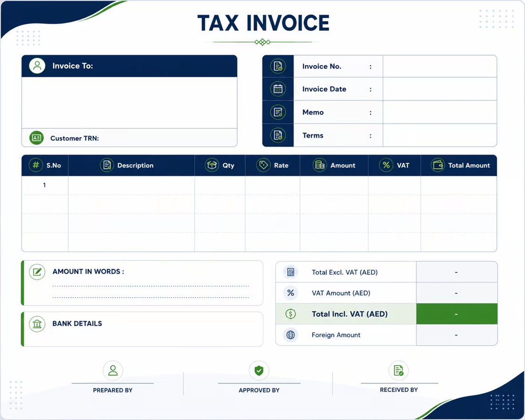The width and height of the screenshot is (525, 420).
Task: Click the percent icon beside VAT Amount (AED)
Action: [x=291, y=293]
